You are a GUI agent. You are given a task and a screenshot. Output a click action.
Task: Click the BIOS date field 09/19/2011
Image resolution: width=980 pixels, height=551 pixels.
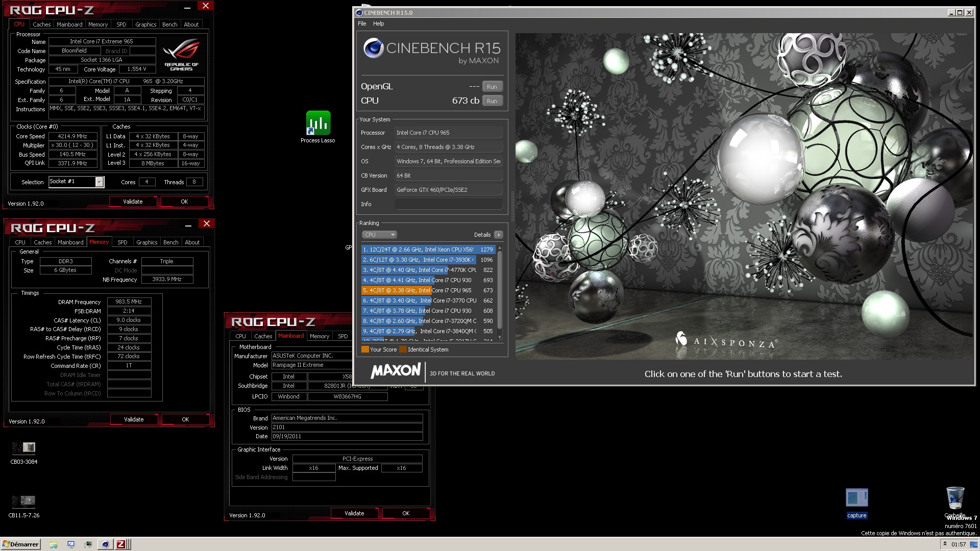[x=347, y=436]
